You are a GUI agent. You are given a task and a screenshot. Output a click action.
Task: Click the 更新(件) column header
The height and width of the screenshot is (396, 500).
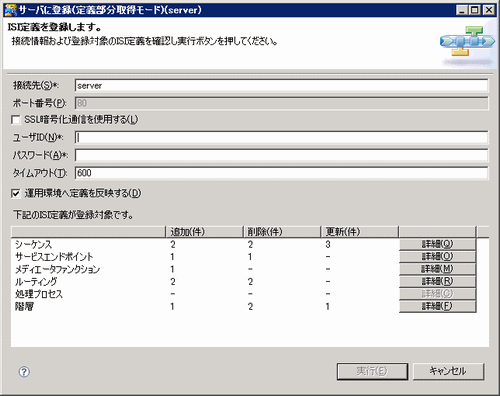(x=360, y=232)
